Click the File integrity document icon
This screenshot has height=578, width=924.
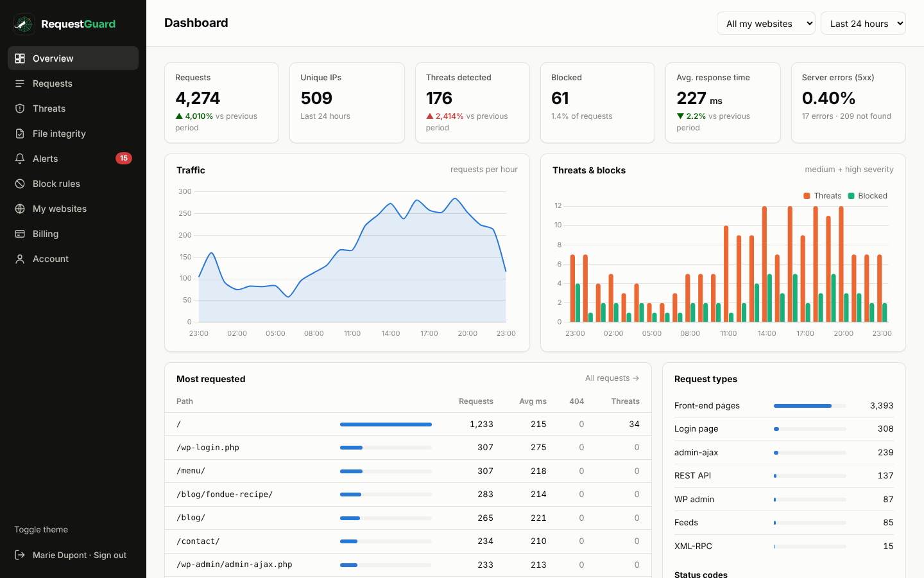pos(20,134)
